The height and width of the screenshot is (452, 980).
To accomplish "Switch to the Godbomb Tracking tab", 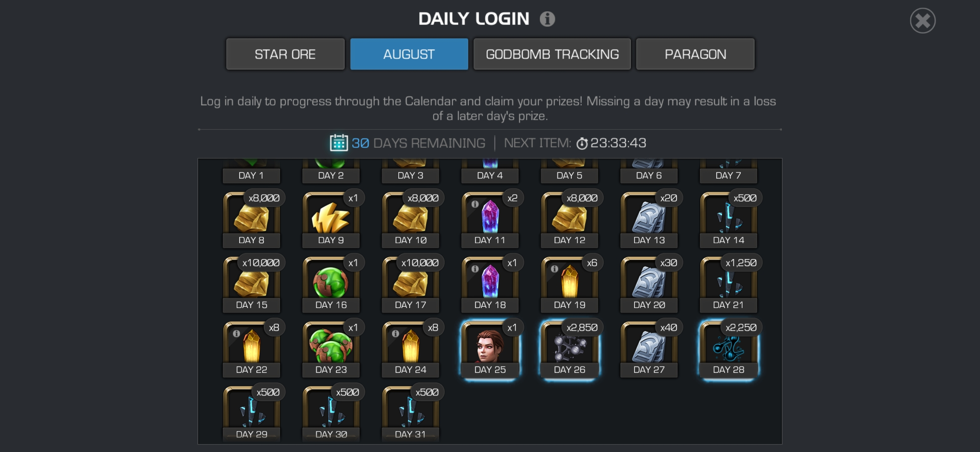I will (552, 54).
